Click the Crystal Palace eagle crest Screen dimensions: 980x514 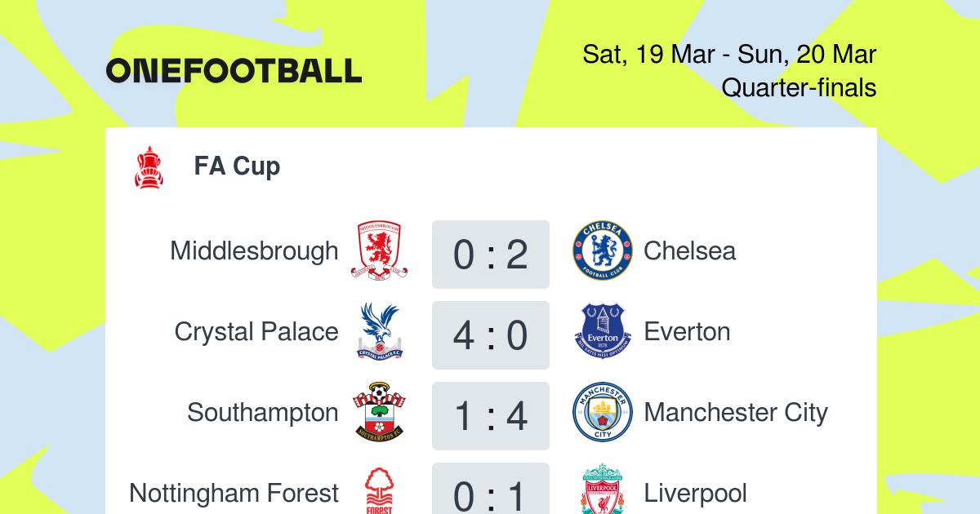[380, 333]
